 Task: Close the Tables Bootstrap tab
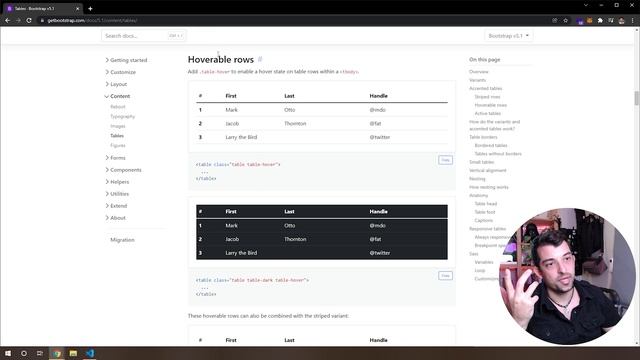pos(77,9)
